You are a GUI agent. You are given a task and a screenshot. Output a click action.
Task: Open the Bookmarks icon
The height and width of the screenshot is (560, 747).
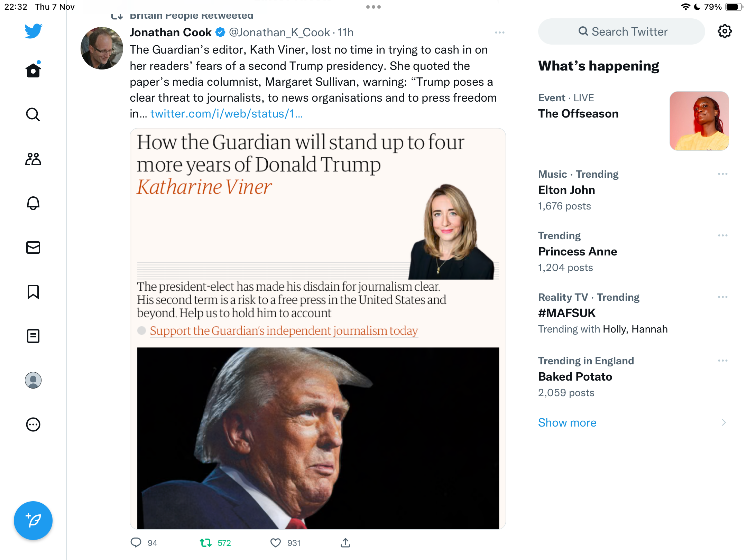33,292
